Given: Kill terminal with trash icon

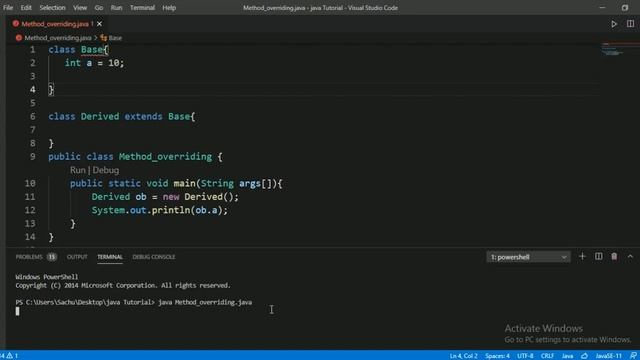Looking at the screenshot, I should pyautogui.click(x=614, y=256).
